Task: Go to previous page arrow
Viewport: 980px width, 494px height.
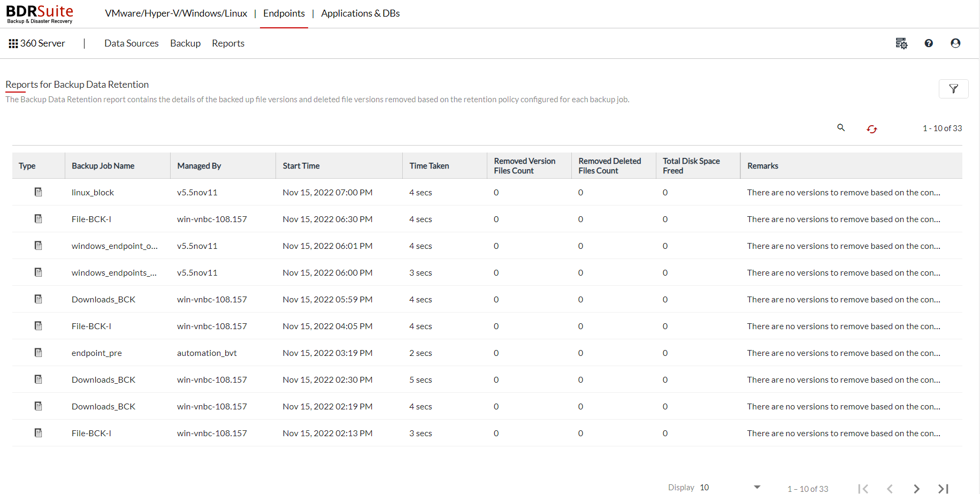Action: coord(890,489)
